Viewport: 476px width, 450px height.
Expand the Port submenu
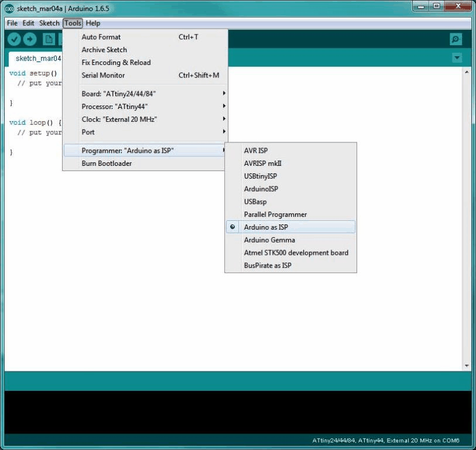click(x=145, y=132)
